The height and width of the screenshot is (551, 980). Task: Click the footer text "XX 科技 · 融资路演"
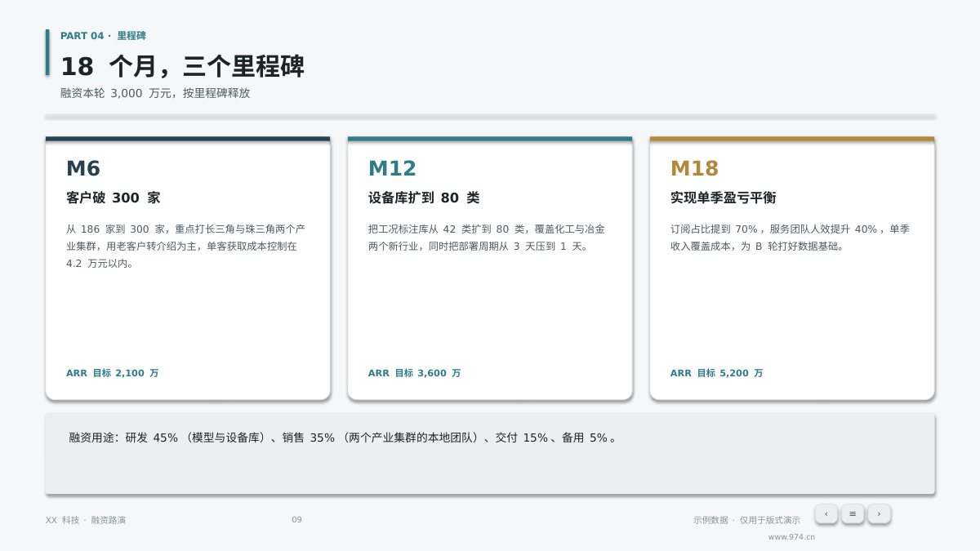click(x=86, y=520)
